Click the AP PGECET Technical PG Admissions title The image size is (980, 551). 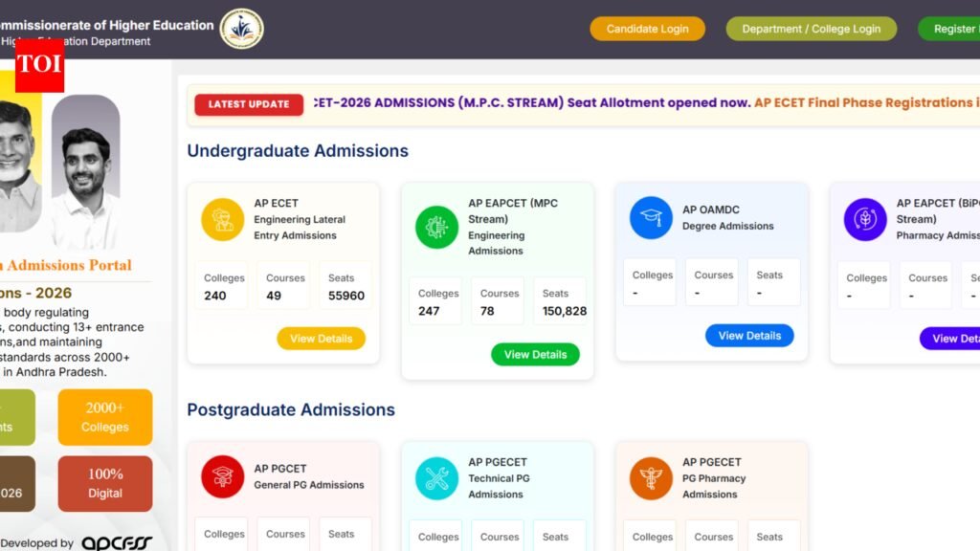(499, 478)
